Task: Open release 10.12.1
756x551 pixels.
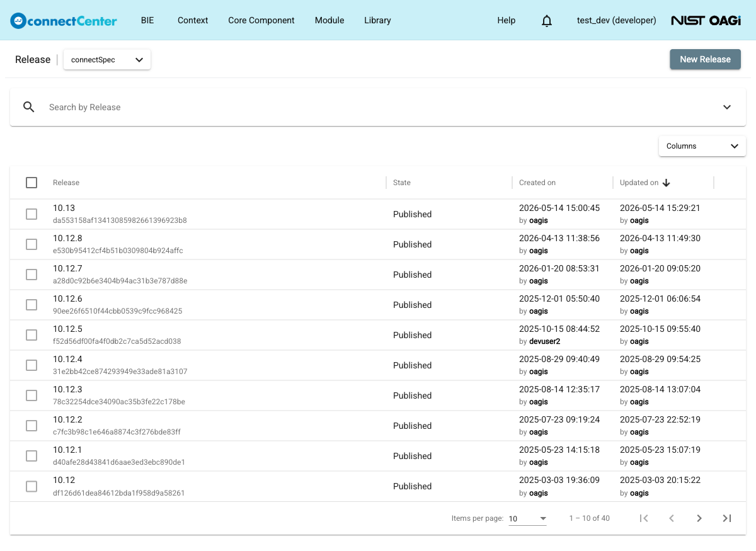Action: pos(67,450)
